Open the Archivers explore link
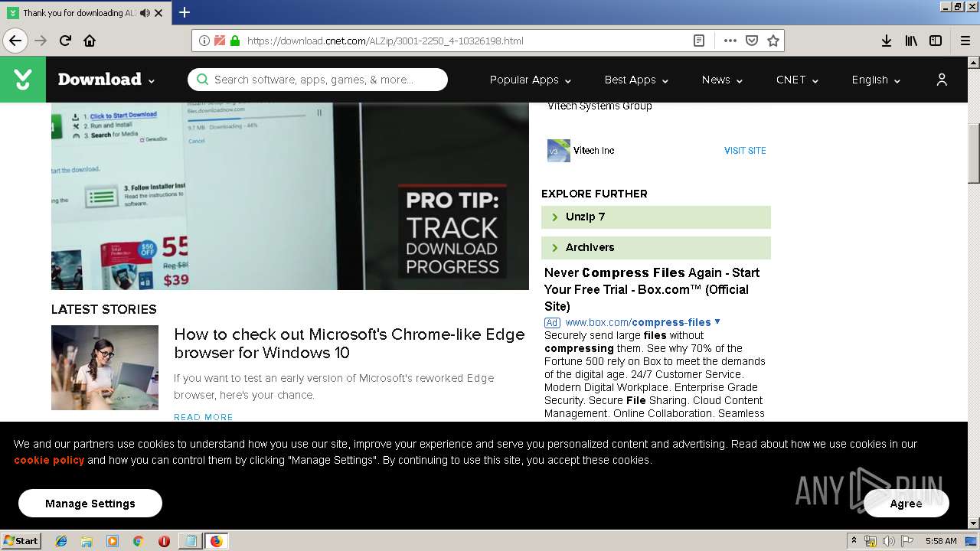The width and height of the screenshot is (980, 551). 656,248
